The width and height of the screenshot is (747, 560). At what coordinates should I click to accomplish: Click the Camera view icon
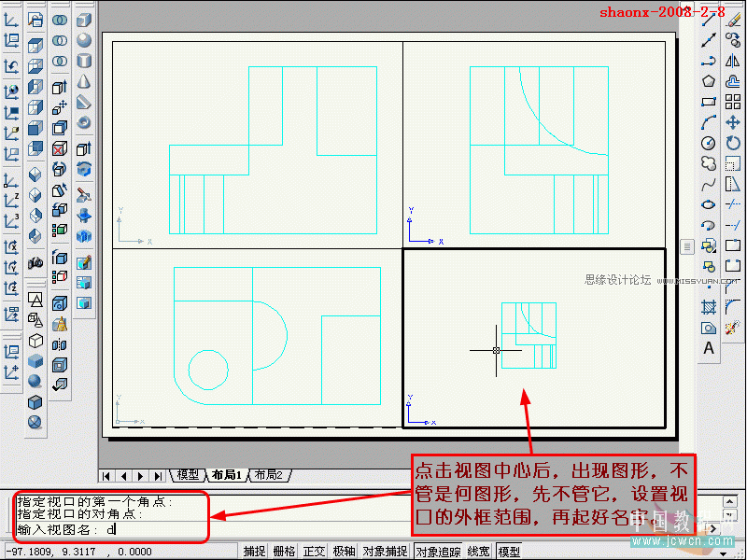pos(35,262)
